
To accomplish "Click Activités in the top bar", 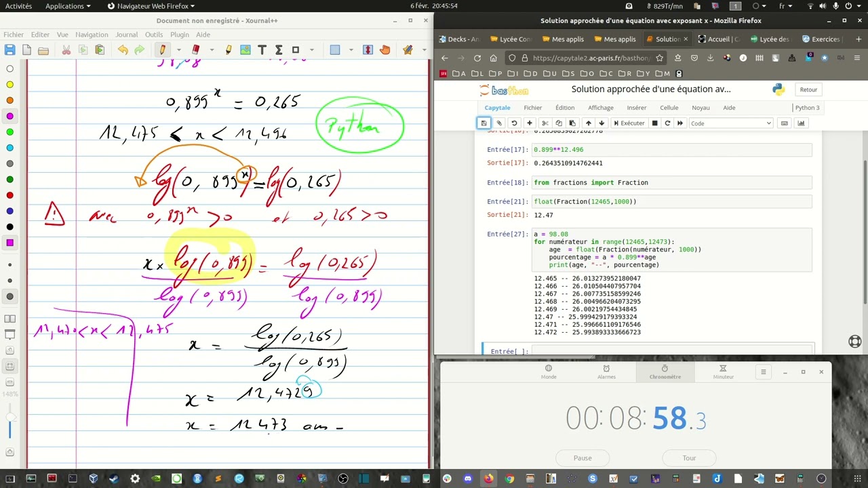I will (18, 6).
